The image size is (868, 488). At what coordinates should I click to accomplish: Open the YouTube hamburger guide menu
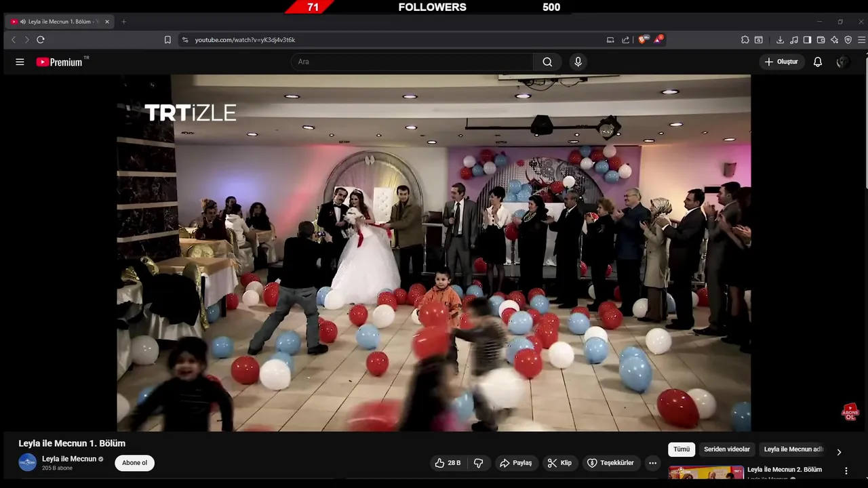(x=20, y=62)
